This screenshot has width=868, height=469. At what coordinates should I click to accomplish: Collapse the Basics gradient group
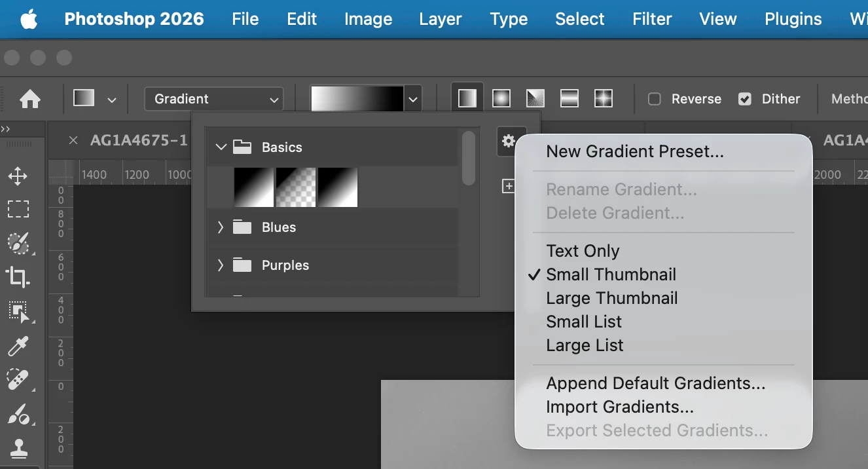[x=221, y=147]
